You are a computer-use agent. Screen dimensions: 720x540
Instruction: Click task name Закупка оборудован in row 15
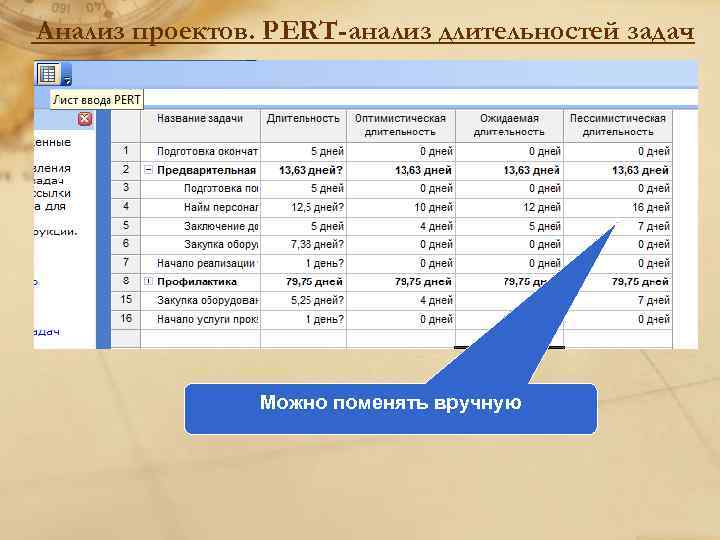point(207,300)
